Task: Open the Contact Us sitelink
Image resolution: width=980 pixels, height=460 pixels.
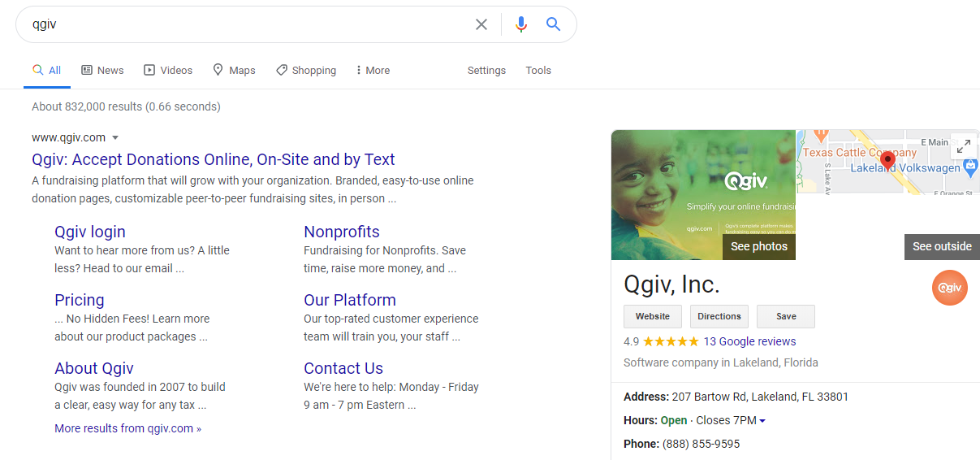Action: (343, 368)
